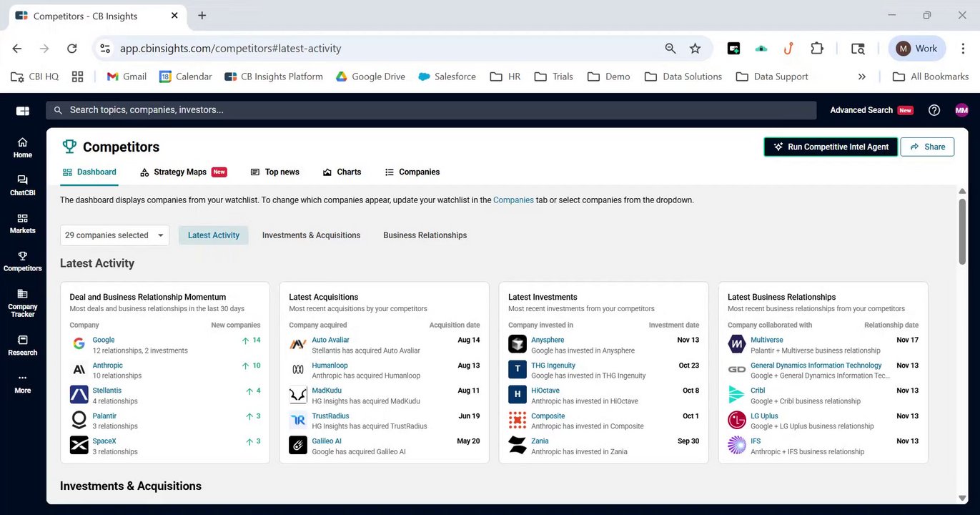980x515 pixels.
Task: Open the help question mark icon
Action: tap(934, 110)
